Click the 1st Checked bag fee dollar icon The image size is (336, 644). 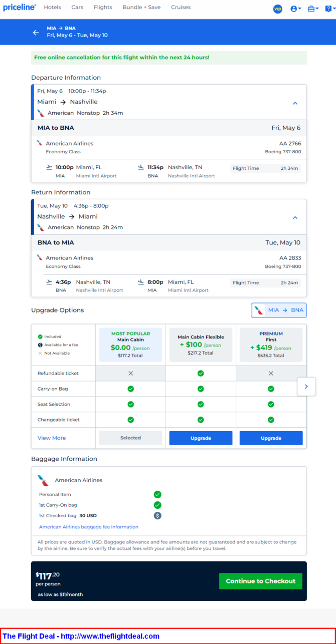click(x=157, y=515)
